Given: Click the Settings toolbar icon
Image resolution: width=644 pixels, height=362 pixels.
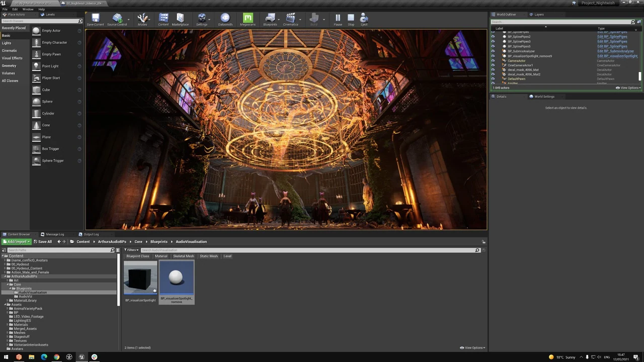Looking at the screenshot, I should coord(202,20).
